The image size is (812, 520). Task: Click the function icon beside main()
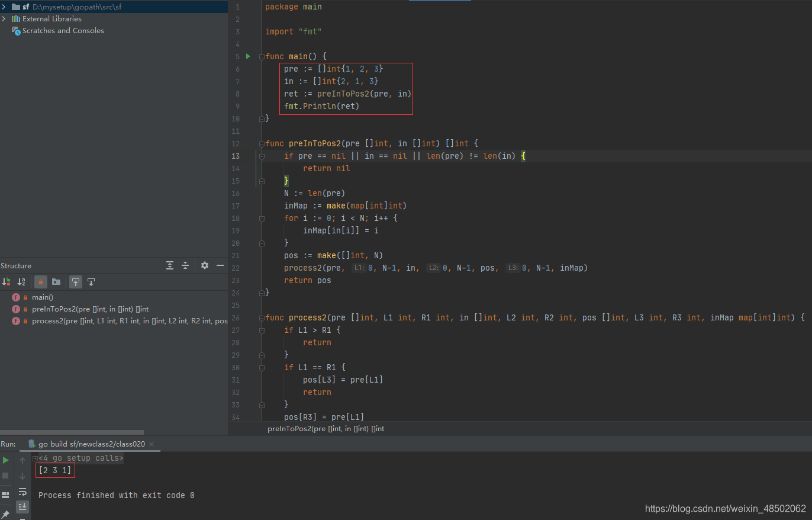point(16,297)
